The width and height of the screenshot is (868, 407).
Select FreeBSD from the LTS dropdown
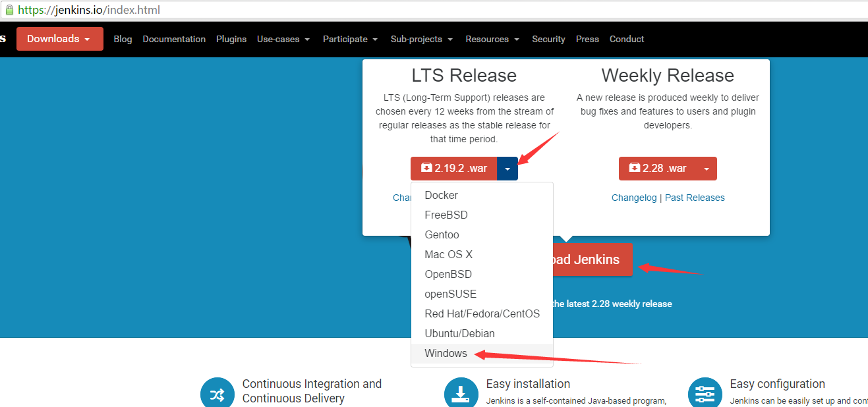[482, 215]
